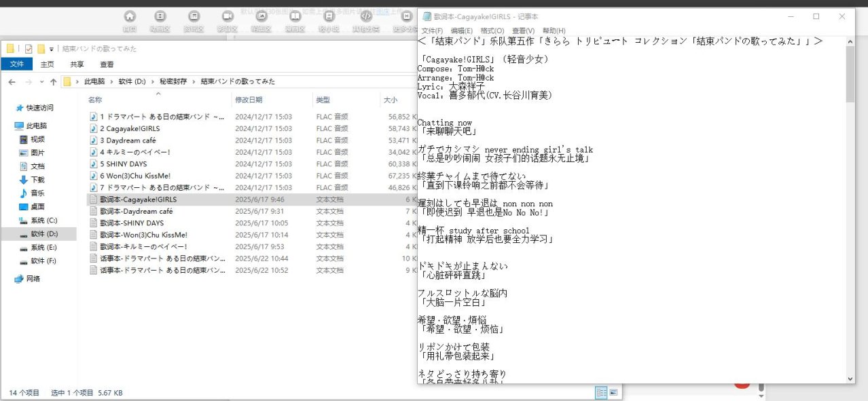This screenshot has width=868, height=401.
Task: Click the Notepad vertical scrollbar thumb
Action: click(x=850, y=75)
